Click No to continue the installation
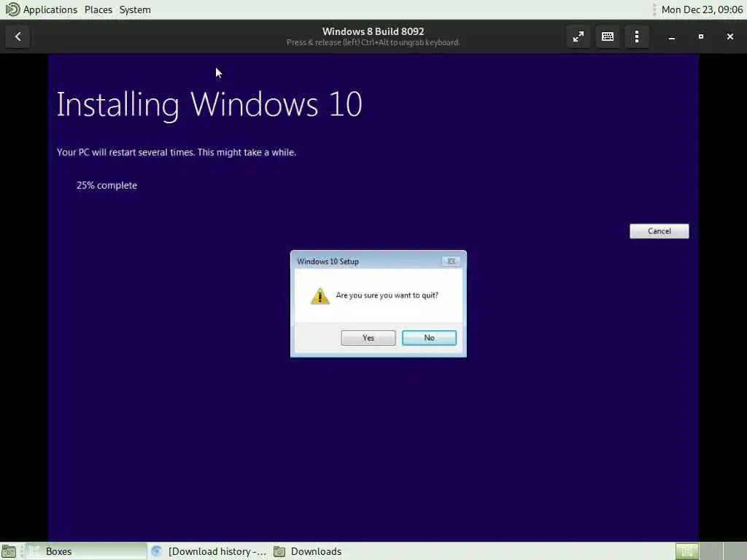 [x=429, y=338]
